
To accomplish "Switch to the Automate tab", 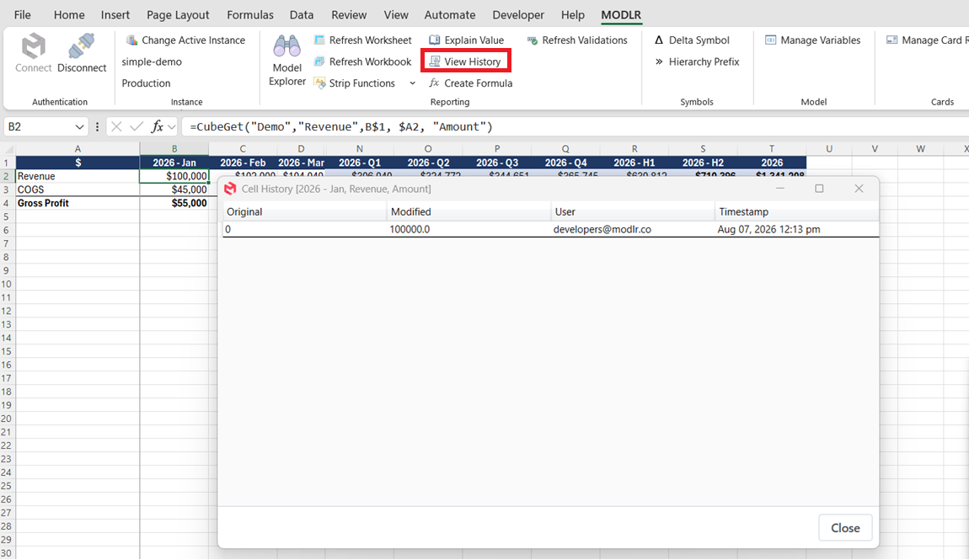I will pyautogui.click(x=450, y=15).
